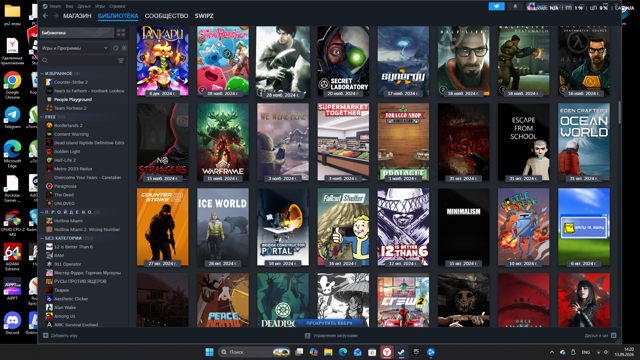Collapse the ИЗБРАННОЕ category
640x360 pixels.
(x=42, y=73)
